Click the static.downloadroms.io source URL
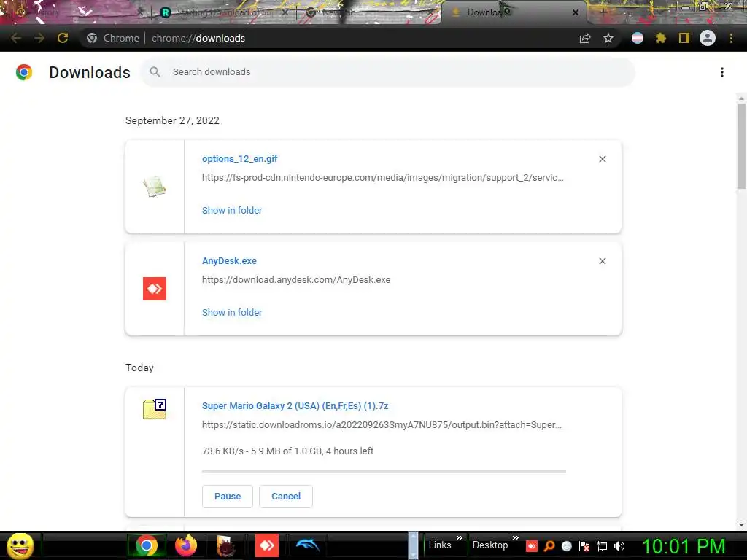Screen dimensions: 747x560 [382, 425]
